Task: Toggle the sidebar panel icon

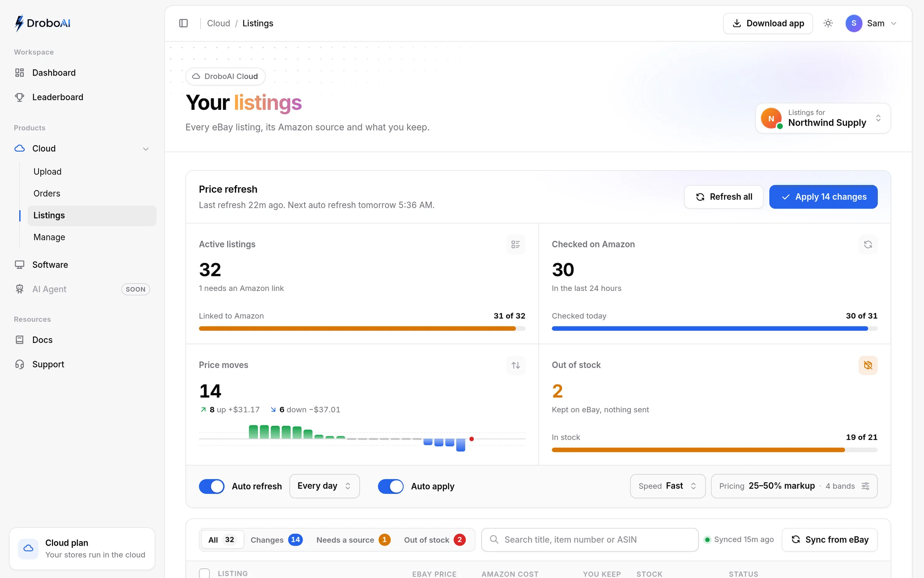Action: tap(183, 24)
